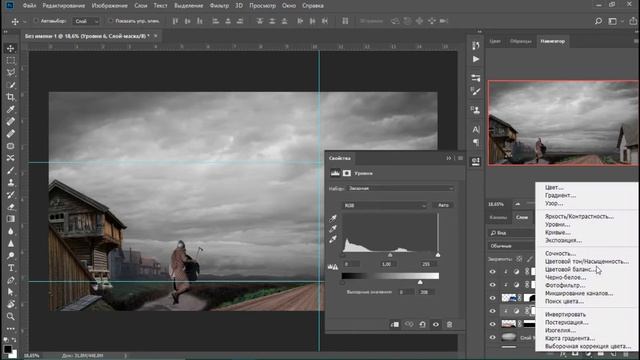Click the mask icon in Properties panel
This screenshot has width=640, height=360.
click(x=347, y=173)
